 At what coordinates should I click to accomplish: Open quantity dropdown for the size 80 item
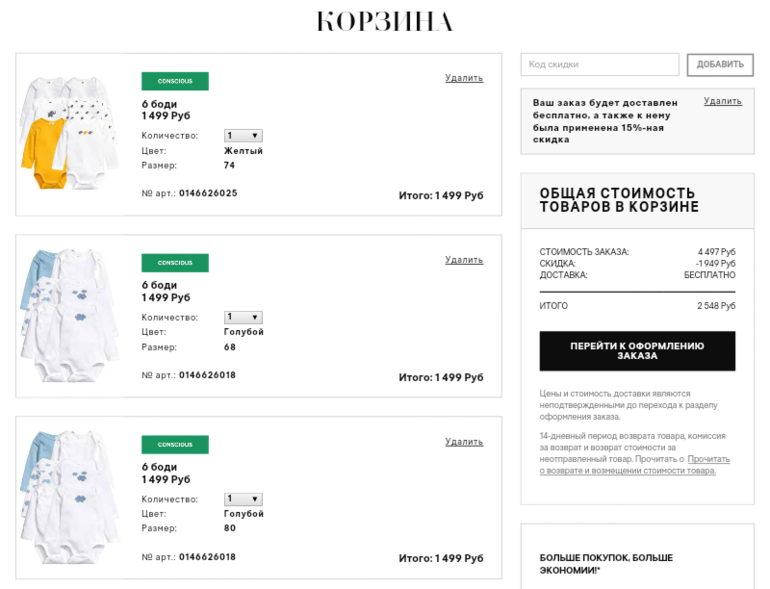pos(243,499)
